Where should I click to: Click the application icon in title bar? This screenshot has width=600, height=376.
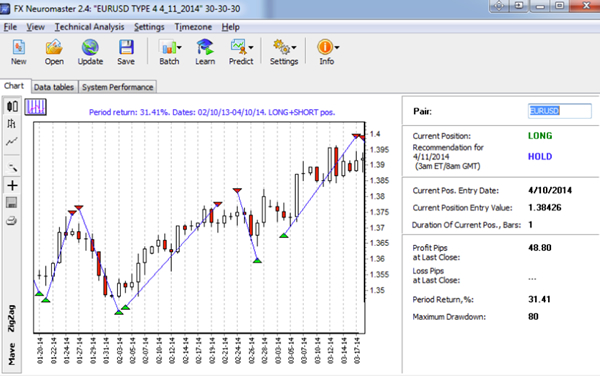(5, 8)
